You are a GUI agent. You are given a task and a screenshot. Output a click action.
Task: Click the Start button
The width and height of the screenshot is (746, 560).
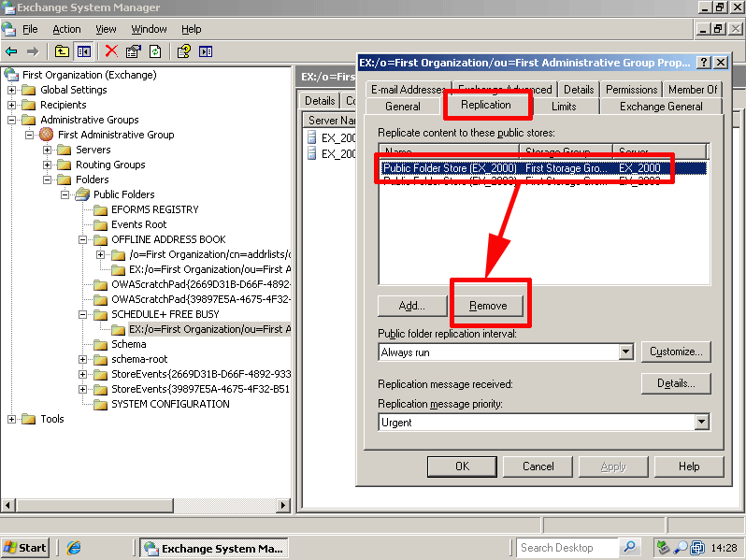[x=25, y=548]
